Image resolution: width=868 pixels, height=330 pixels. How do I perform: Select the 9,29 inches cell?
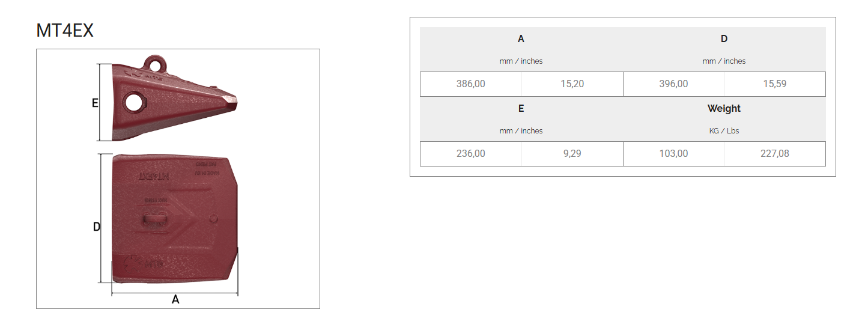(572, 154)
